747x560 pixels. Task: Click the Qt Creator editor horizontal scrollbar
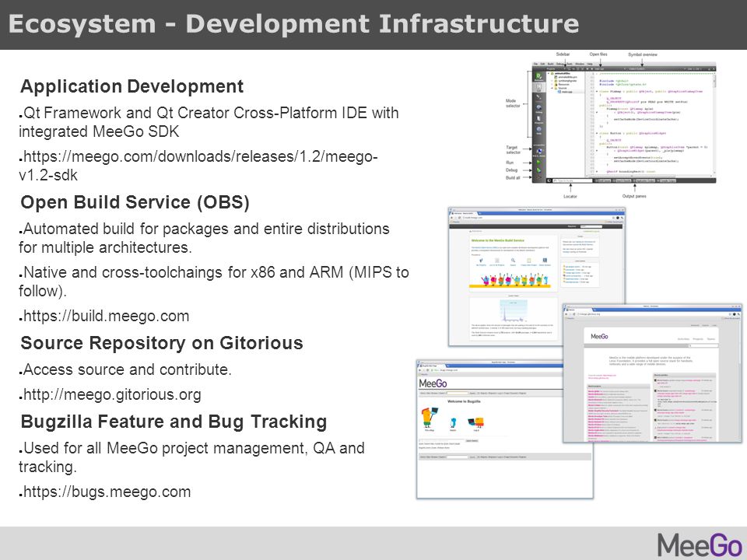pos(649,177)
